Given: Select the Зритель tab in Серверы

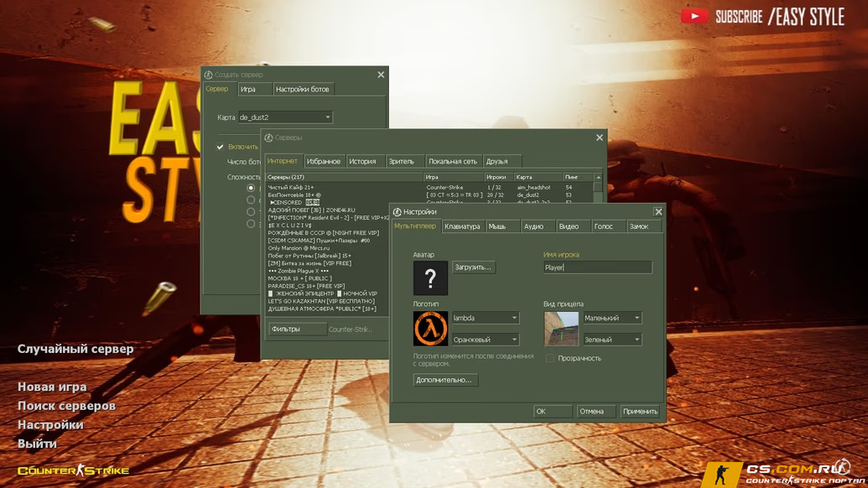Looking at the screenshot, I should pos(405,162).
